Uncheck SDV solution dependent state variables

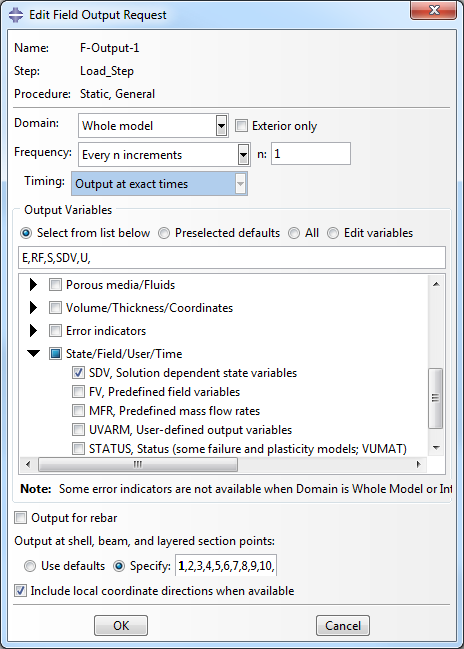click(78, 373)
